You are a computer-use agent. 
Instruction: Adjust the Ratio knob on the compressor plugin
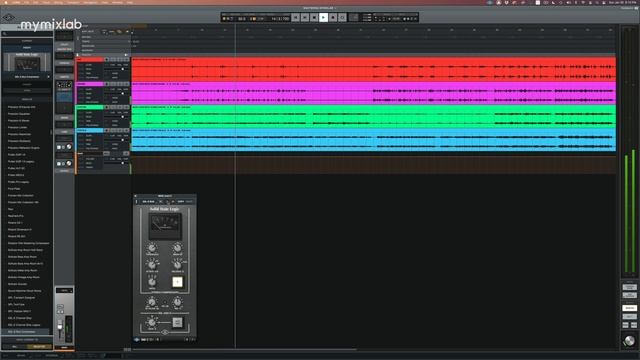tap(152, 282)
